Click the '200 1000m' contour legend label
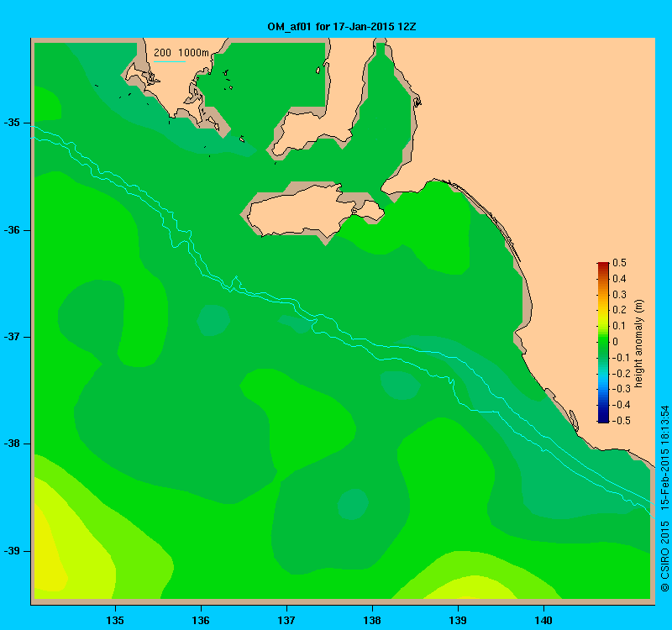 coord(181,53)
